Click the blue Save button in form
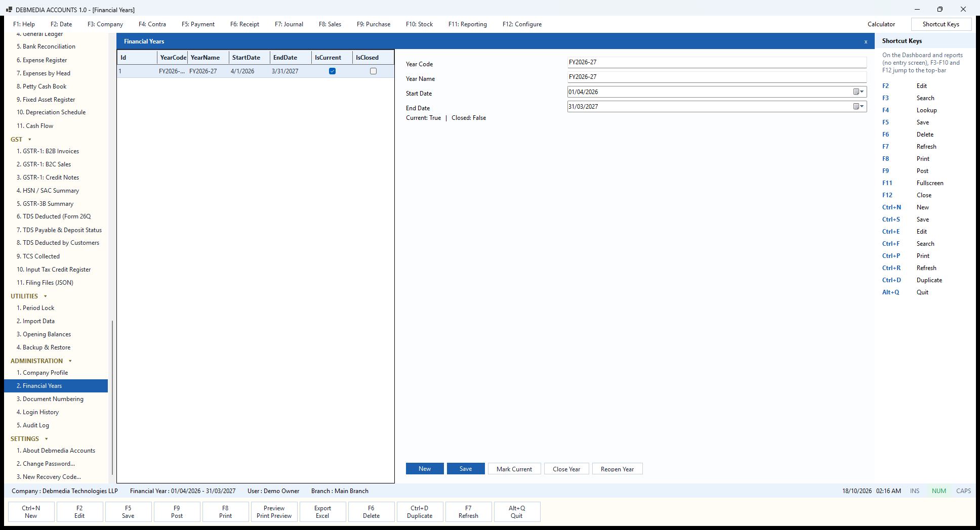Viewport: 980px width, 530px height. point(466,469)
